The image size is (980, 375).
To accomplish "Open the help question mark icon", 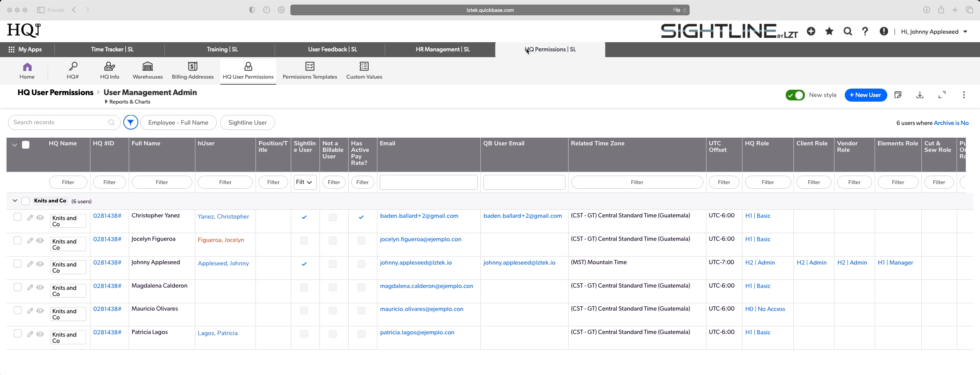I will (865, 31).
